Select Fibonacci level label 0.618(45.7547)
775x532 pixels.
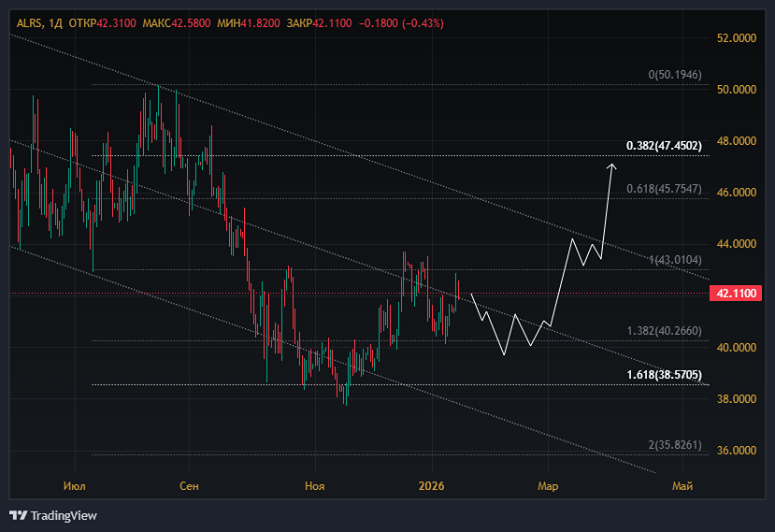coord(664,189)
